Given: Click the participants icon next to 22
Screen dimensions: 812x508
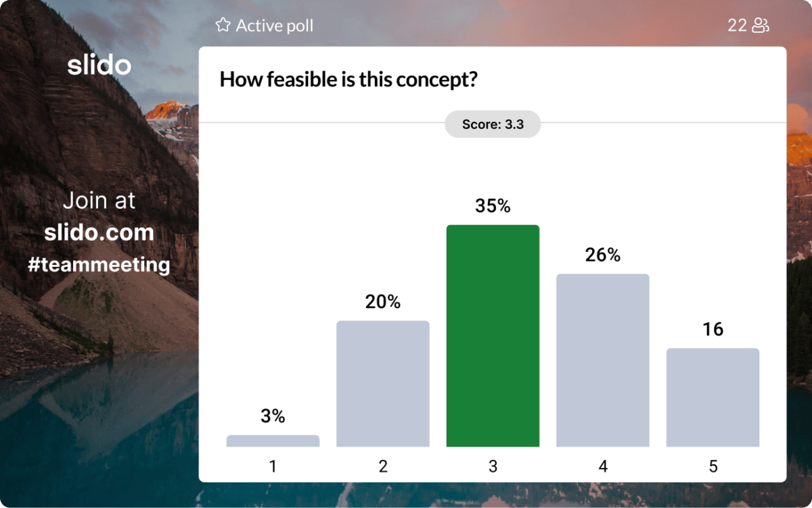Looking at the screenshot, I should coord(761,26).
